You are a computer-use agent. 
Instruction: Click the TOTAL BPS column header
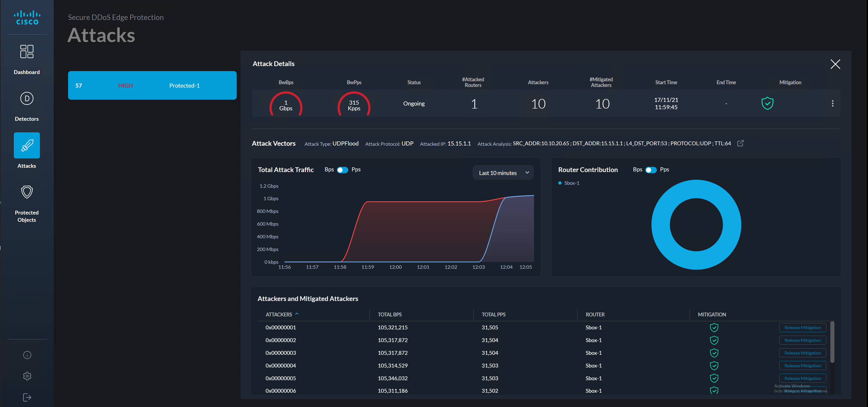tap(390, 314)
